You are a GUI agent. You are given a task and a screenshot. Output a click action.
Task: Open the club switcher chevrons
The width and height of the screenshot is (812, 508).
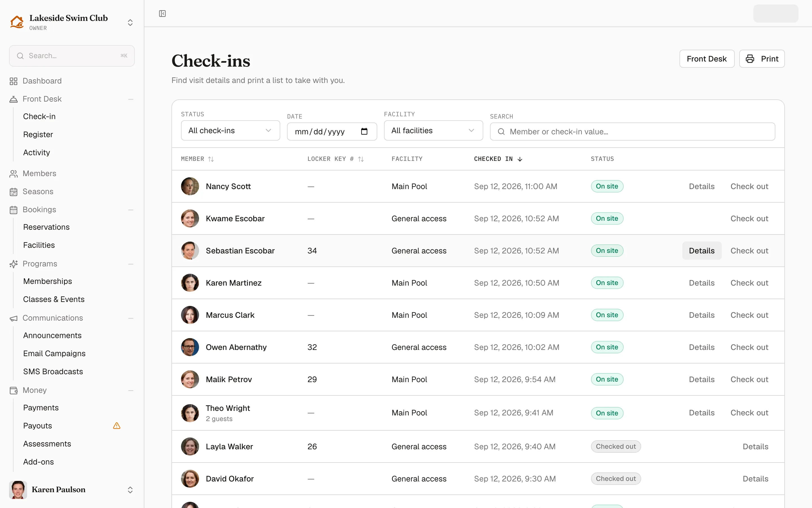tap(130, 23)
